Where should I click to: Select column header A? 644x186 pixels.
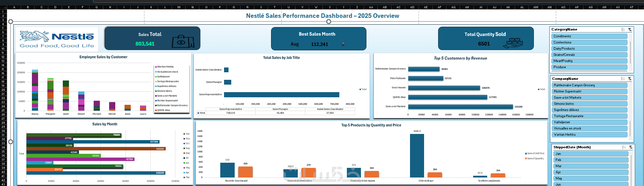pos(14,7)
